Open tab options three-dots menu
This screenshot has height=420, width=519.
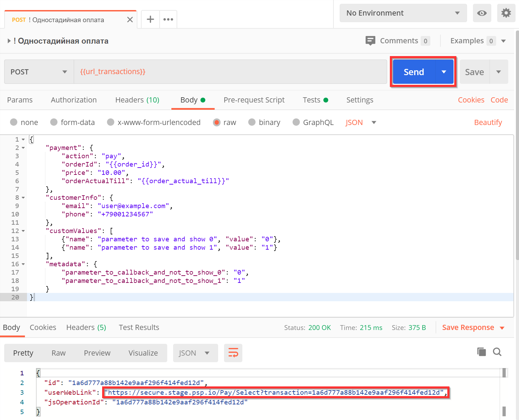[x=168, y=19]
